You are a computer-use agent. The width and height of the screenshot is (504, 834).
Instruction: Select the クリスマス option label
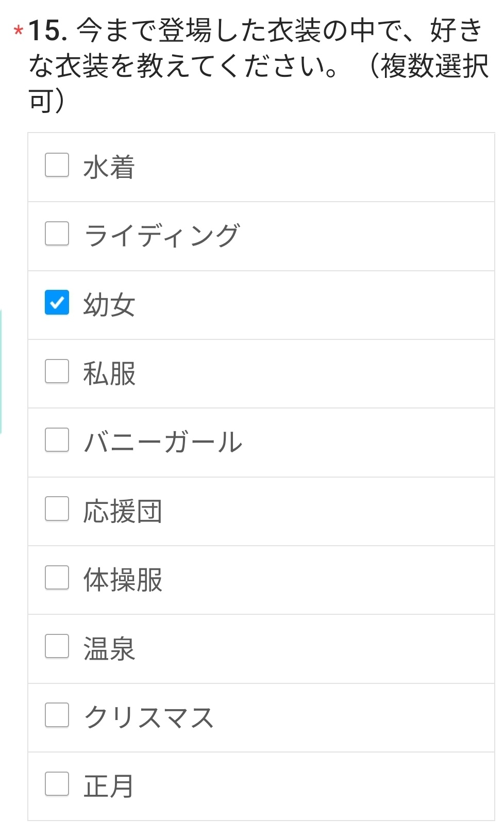pos(148,717)
